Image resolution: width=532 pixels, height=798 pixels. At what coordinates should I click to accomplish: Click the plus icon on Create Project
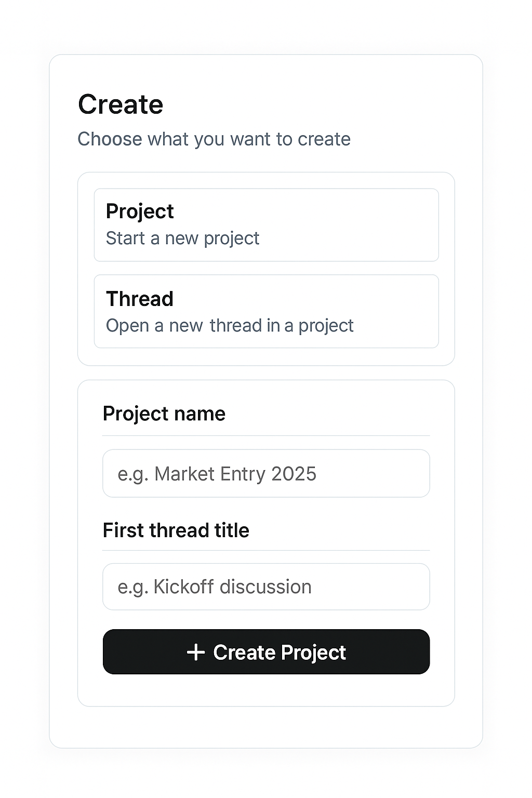click(x=196, y=652)
